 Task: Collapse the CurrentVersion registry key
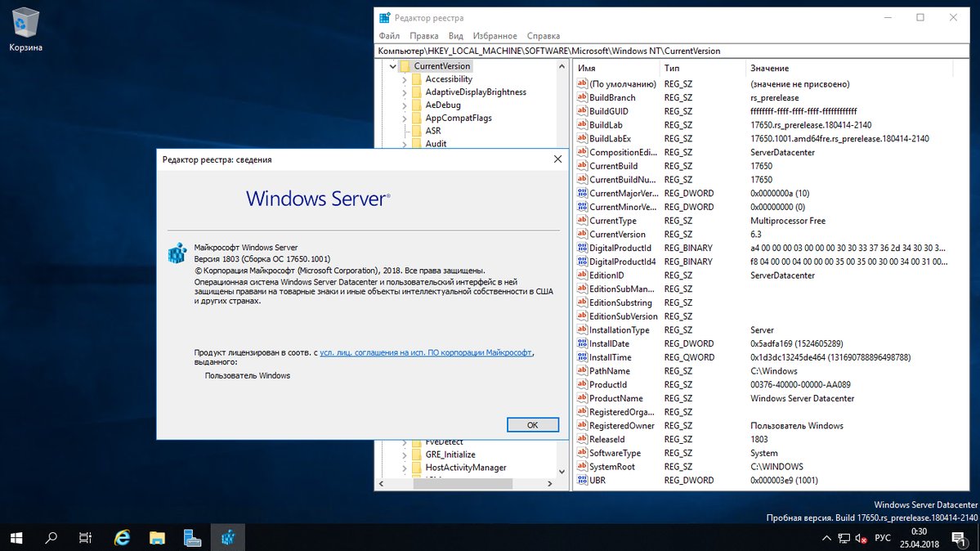point(393,65)
